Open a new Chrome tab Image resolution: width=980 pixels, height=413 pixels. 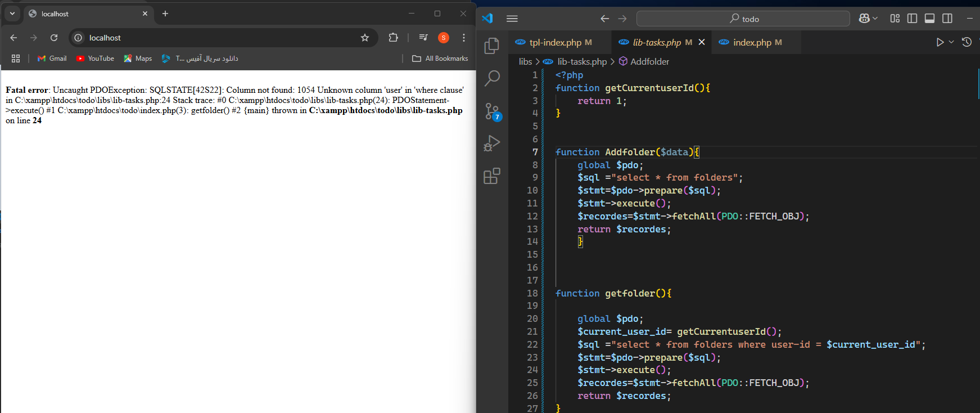point(165,14)
